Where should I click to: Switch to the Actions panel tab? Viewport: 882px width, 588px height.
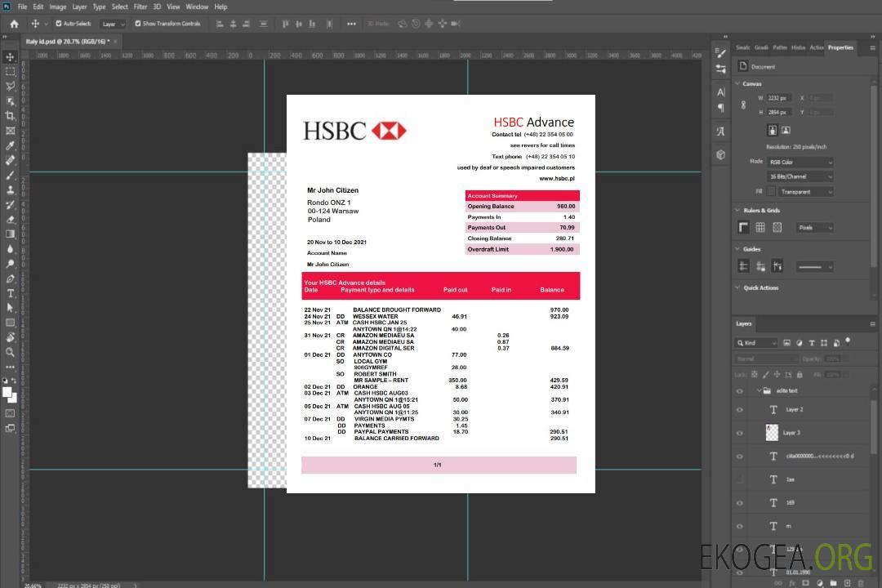816,48
